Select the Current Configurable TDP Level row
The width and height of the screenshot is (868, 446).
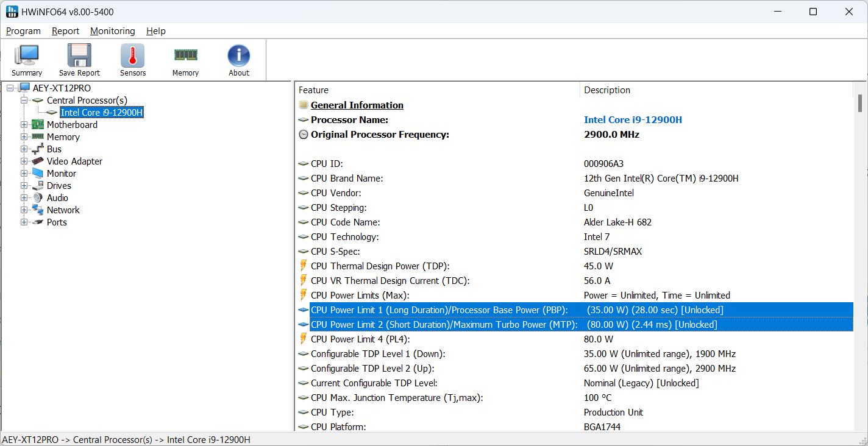tap(574, 383)
